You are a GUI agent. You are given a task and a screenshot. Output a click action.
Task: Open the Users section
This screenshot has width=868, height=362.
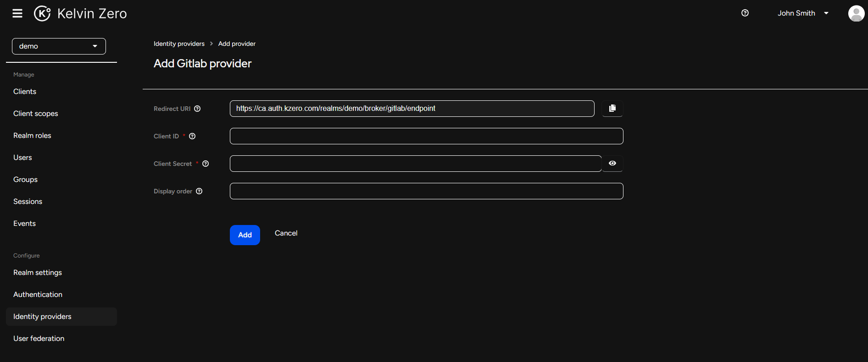click(22, 158)
